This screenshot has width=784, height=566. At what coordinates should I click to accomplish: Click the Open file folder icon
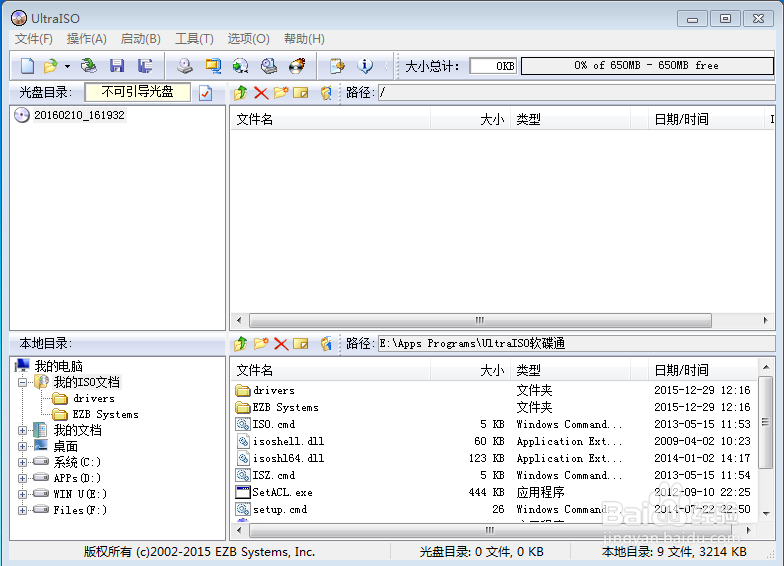tap(50, 66)
